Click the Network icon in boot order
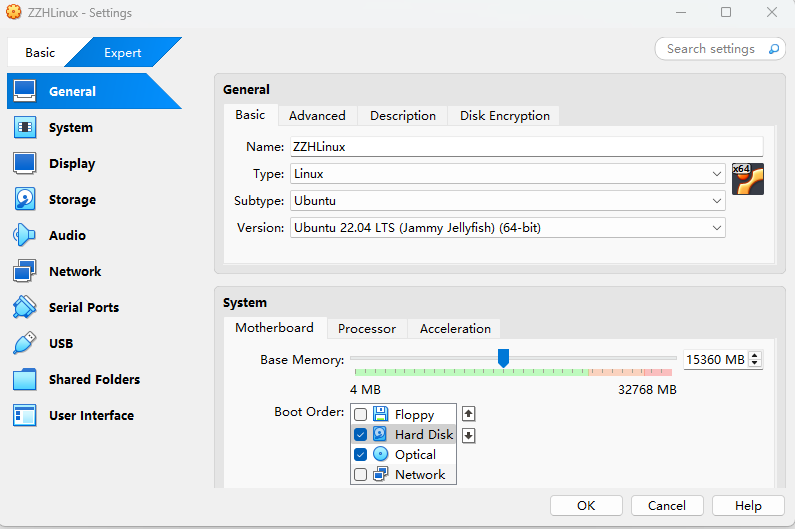795x529 pixels. [380, 474]
